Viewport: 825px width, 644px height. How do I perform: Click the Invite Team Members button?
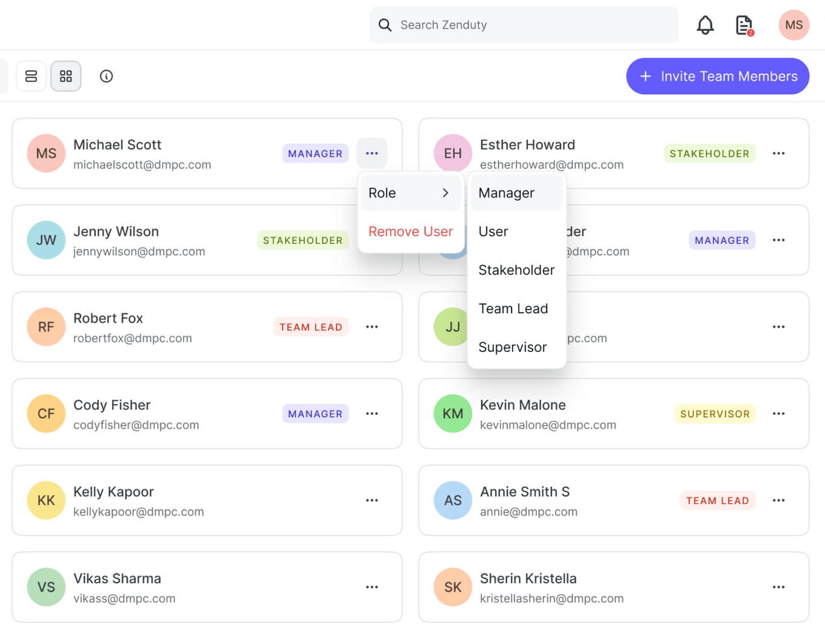click(717, 76)
